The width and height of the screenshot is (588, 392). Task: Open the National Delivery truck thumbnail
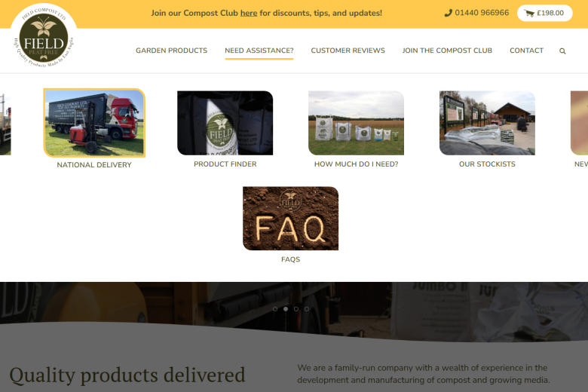(x=94, y=123)
